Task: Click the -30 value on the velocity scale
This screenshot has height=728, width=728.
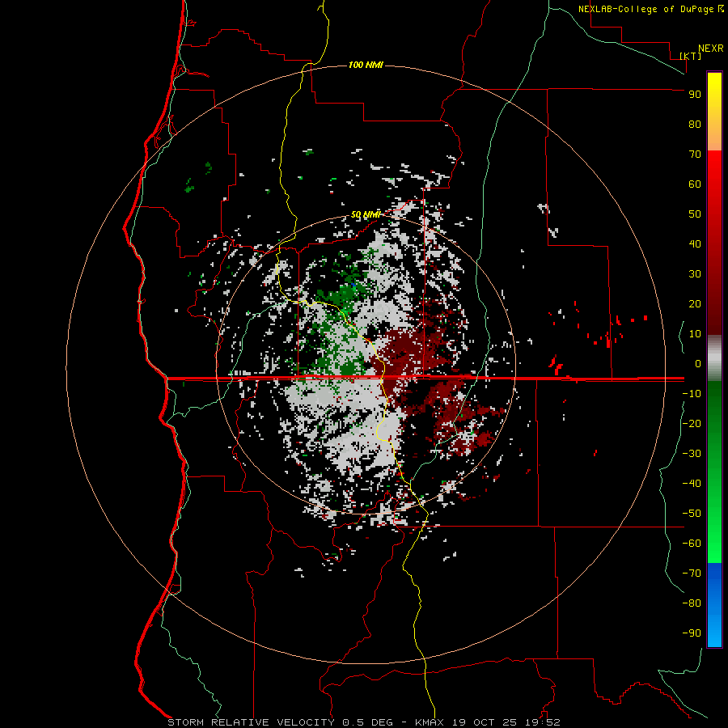Action: point(692,454)
